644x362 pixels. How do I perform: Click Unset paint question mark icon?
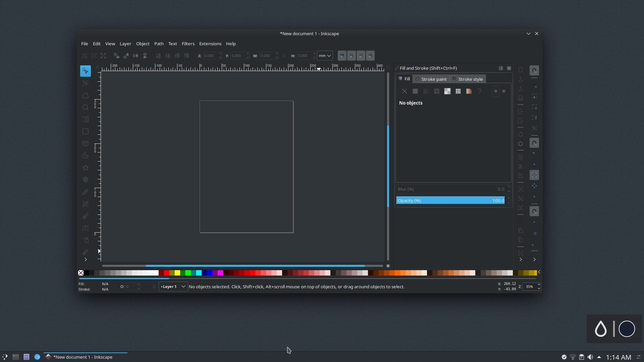pos(480,91)
